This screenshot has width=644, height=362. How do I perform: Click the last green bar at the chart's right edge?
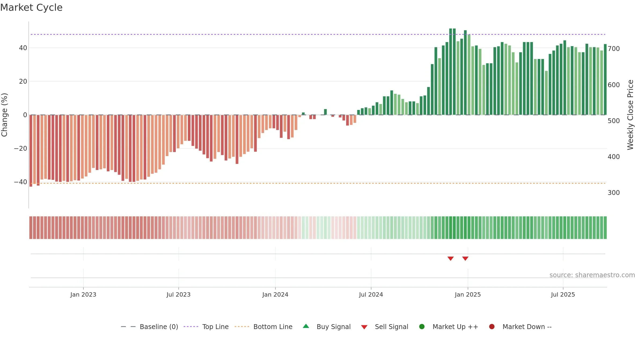pyautogui.click(x=605, y=79)
